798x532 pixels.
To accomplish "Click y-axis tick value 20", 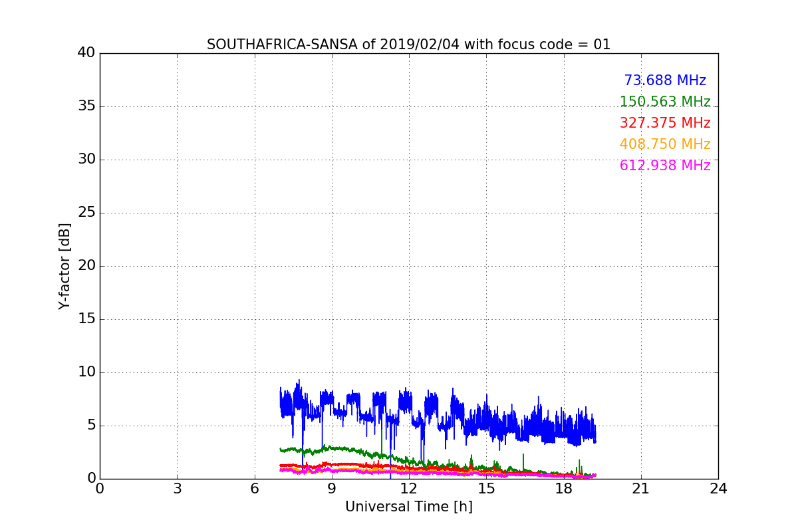I will pos(86,266).
